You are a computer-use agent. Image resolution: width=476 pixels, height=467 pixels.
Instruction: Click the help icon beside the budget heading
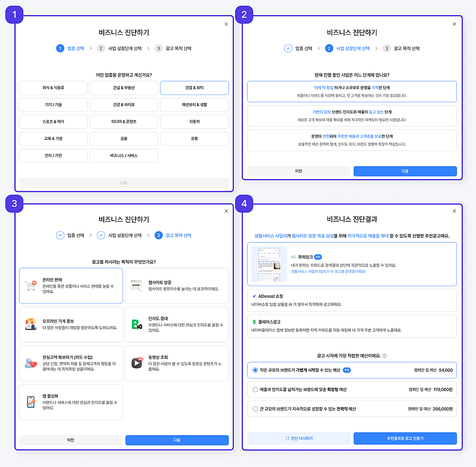(384, 356)
